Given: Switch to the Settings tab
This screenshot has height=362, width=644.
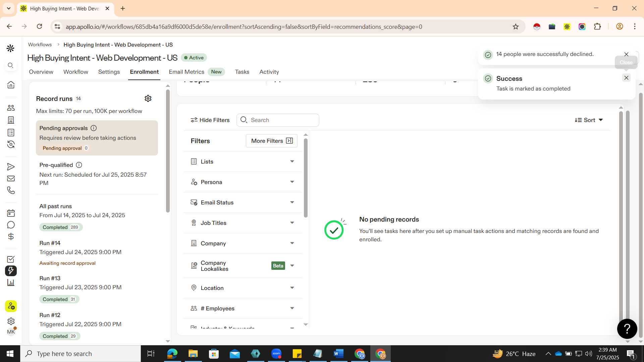Looking at the screenshot, I should (109, 72).
